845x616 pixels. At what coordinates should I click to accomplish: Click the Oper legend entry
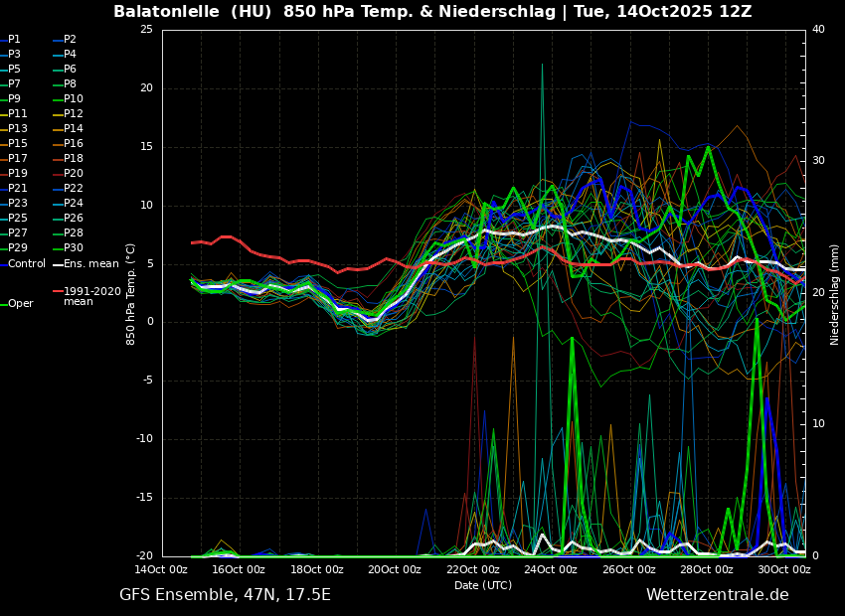click(21, 304)
